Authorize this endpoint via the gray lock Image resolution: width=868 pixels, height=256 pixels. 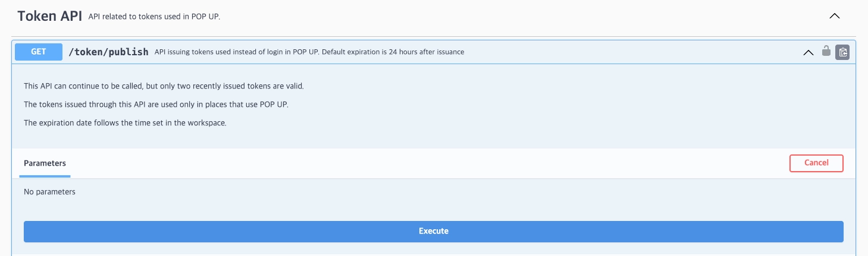tap(826, 51)
